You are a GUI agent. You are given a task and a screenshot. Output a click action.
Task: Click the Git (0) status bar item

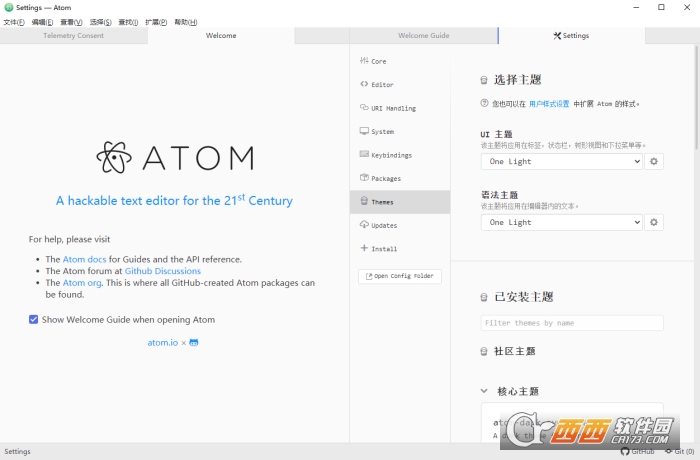coord(679,452)
